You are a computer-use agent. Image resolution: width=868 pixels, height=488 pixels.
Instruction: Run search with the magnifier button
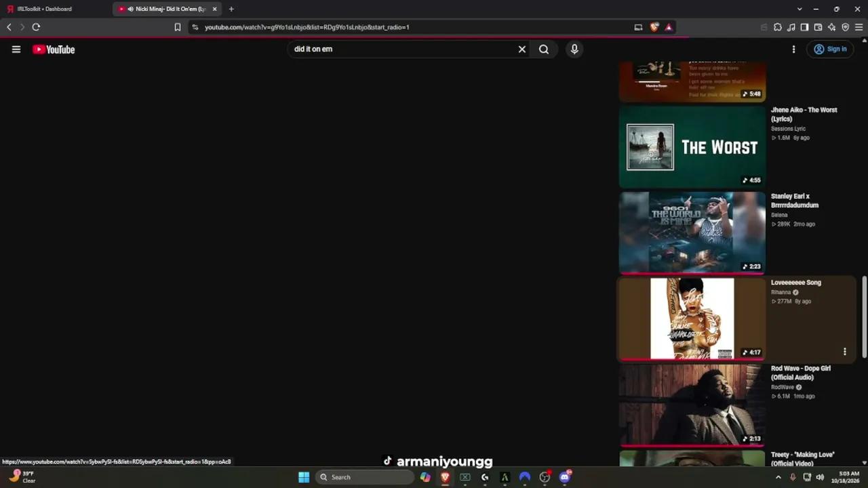coord(544,49)
